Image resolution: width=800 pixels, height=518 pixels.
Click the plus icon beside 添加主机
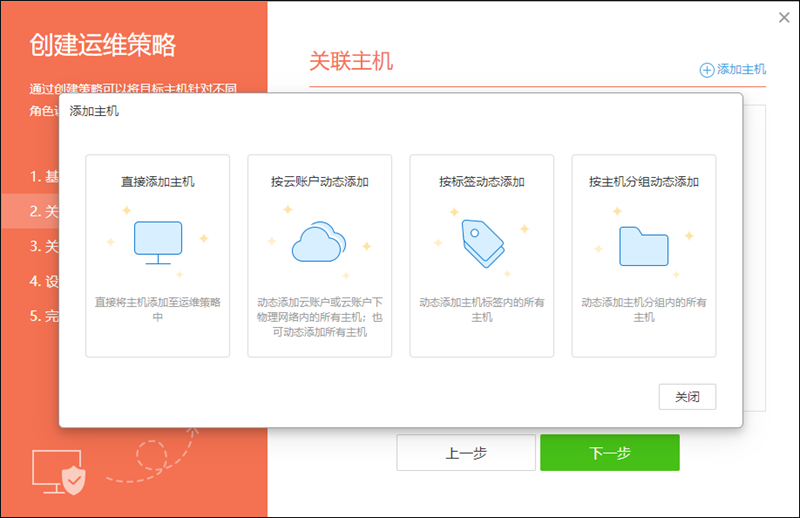(707, 70)
